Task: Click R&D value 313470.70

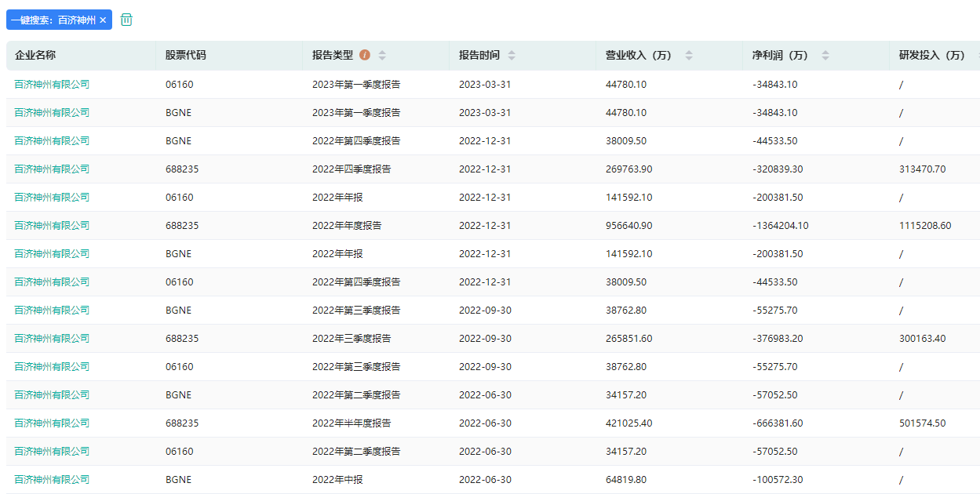Action: 923,169
